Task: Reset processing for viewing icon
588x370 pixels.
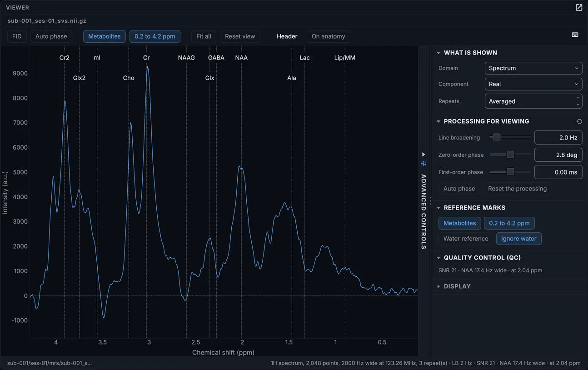Action: [579, 121]
